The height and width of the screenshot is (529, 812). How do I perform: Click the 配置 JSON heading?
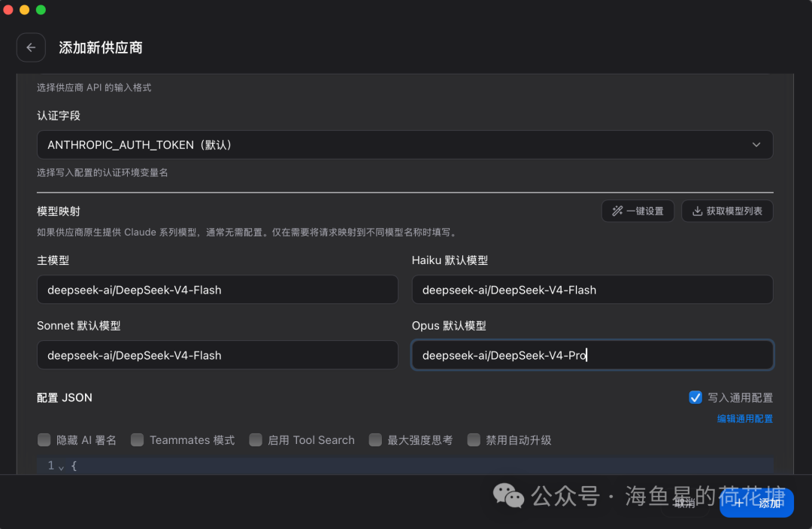click(65, 397)
